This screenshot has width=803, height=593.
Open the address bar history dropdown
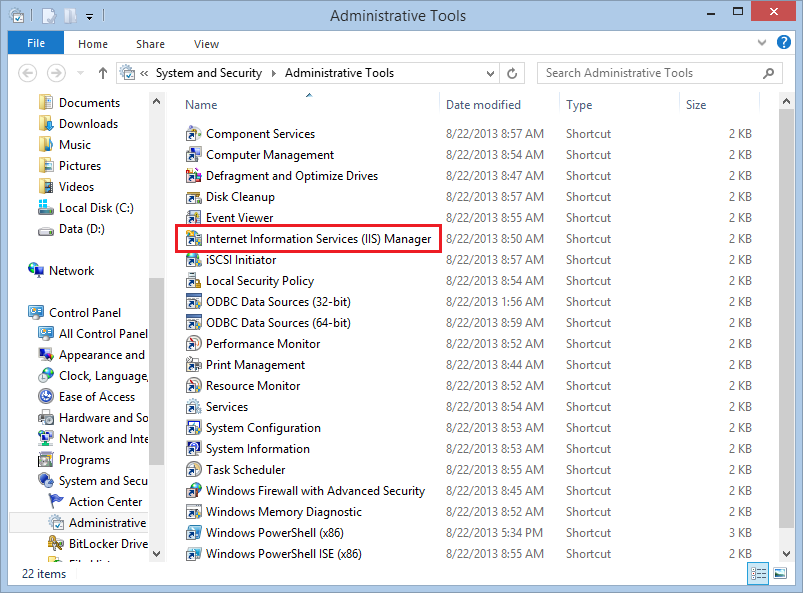tap(490, 73)
